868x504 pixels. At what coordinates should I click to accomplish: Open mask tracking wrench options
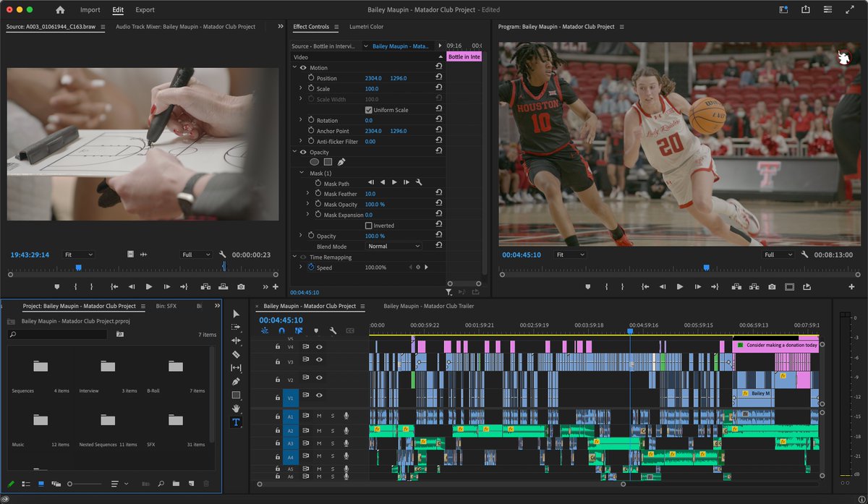(419, 183)
